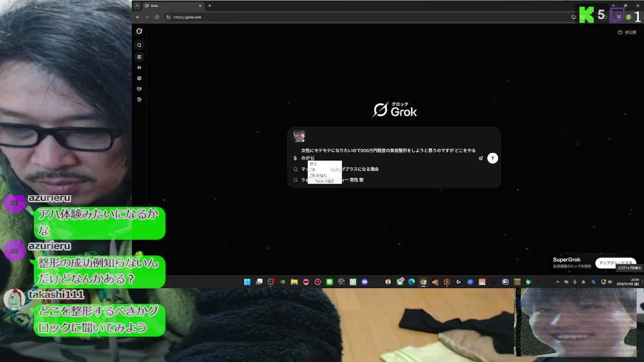Viewport: 644px width, 362px height.
Task: Open search from the Grok sidebar
Action: (139, 45)
